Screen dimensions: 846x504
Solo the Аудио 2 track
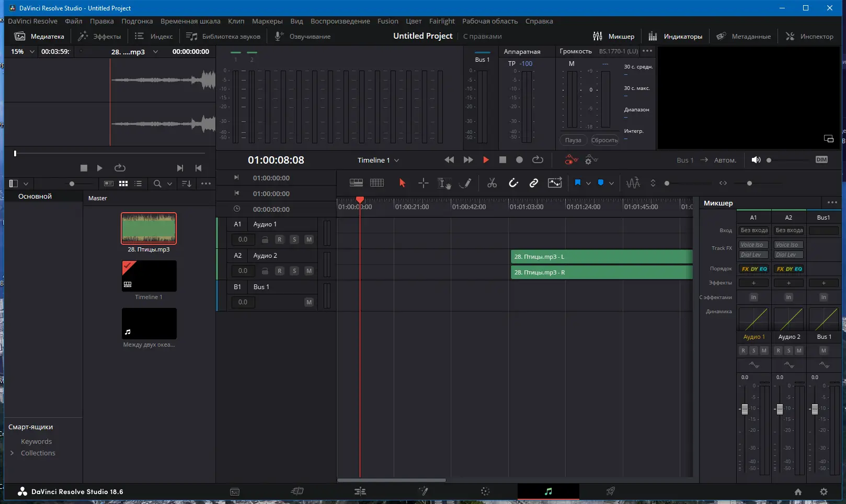(x=294, y=271)
